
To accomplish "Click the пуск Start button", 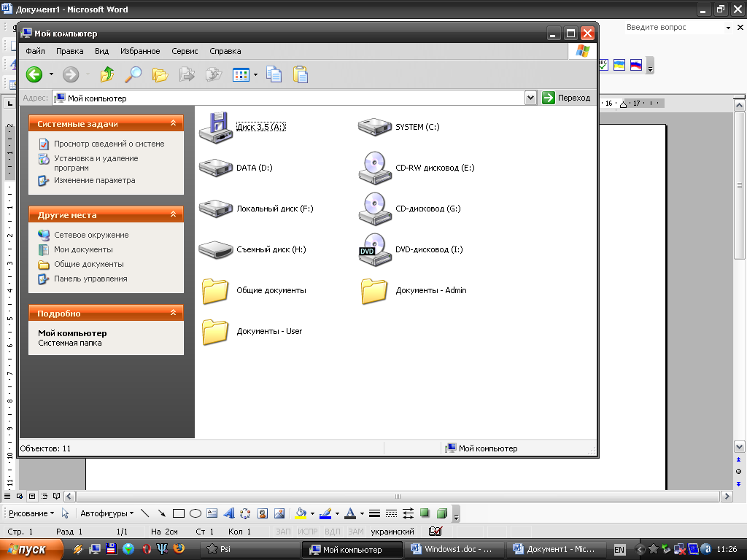I will tap(31, 550).
